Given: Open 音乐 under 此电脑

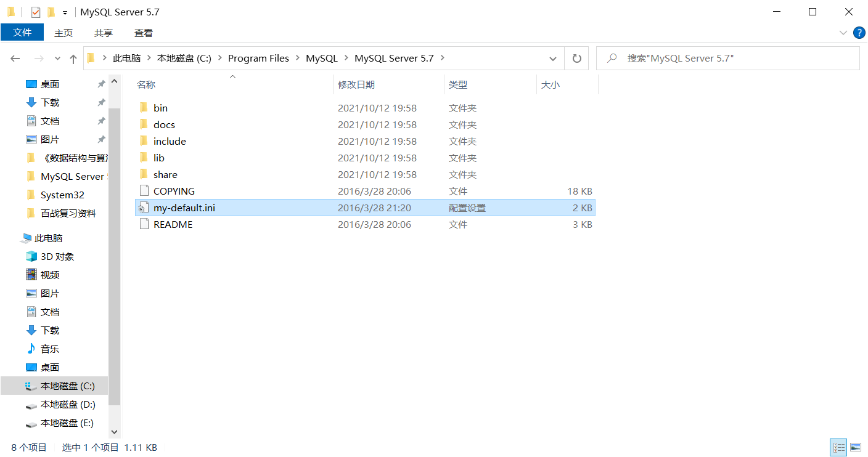Looking at the screenshot, I should (50, 349).
